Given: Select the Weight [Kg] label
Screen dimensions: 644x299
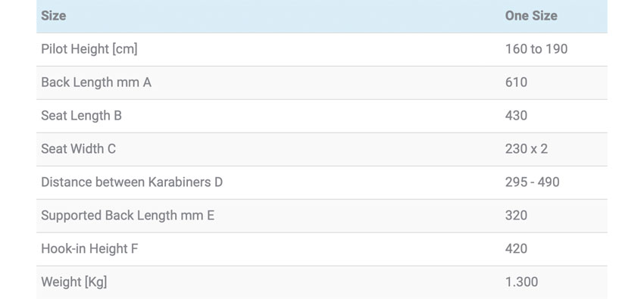Looking at the screenshot, I should [74, 282].
